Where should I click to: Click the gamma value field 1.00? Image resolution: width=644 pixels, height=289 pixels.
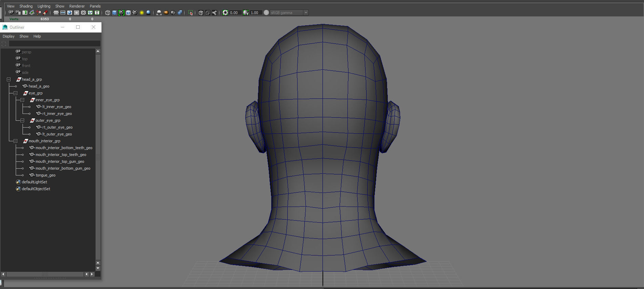tap(256, 13)
